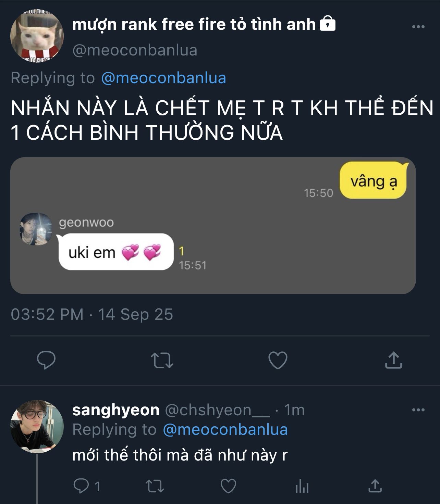Open more options for main tweet
The width and height of the screenshot is (440, 504).
point(418,27)
